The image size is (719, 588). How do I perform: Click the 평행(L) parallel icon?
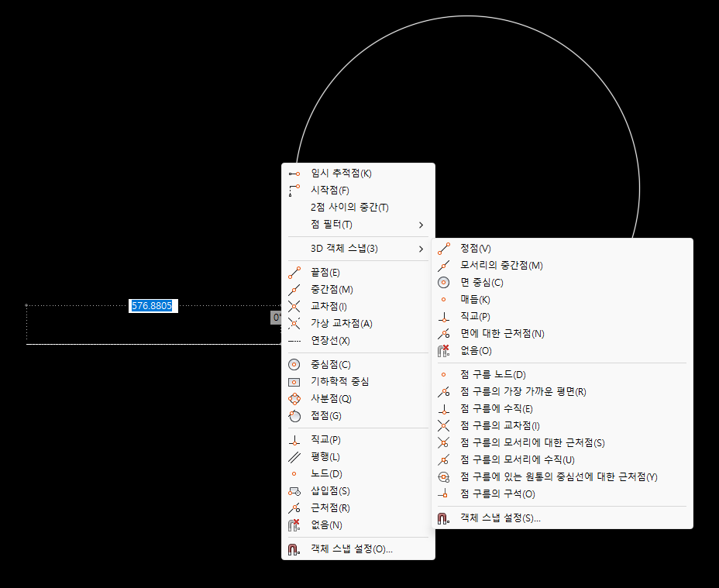(x=294, y=457)
